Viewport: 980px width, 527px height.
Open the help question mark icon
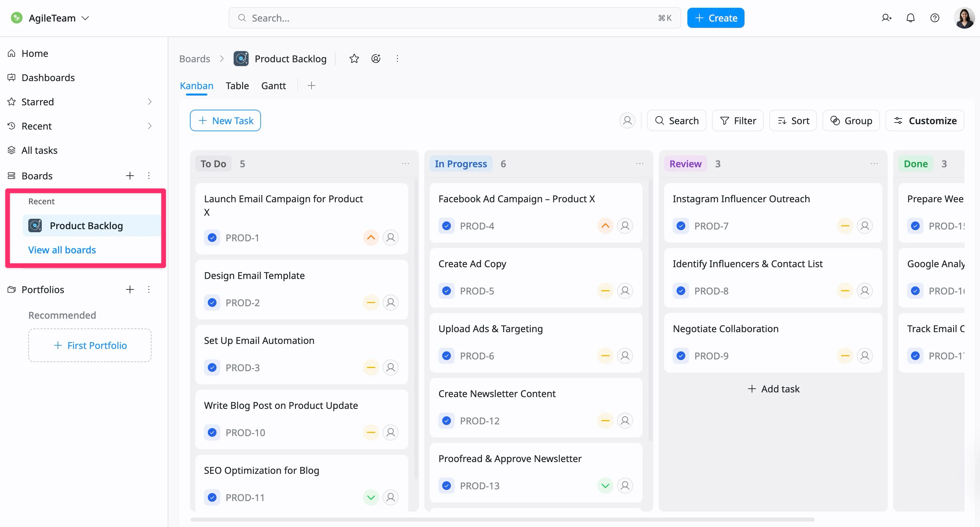[x=935, y=18]
